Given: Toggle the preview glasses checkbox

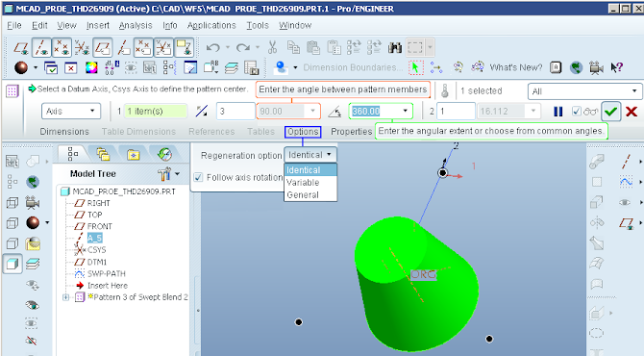Looking at the screenshot, I should [x=577, y=111].
